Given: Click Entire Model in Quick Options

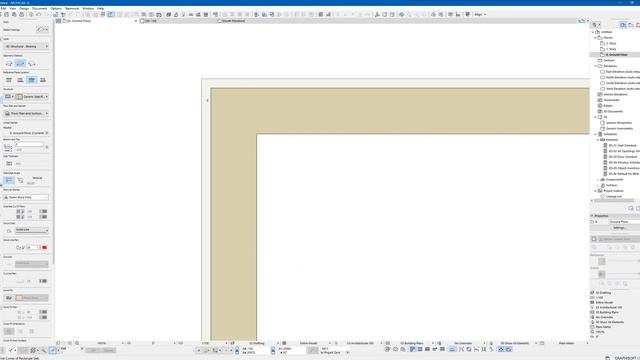Looking at the screenshot, I should point(604,302).
